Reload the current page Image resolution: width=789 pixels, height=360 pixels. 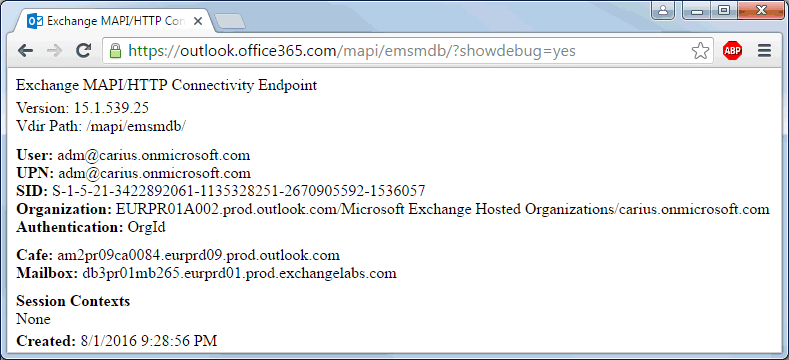[x=83, y=50]
